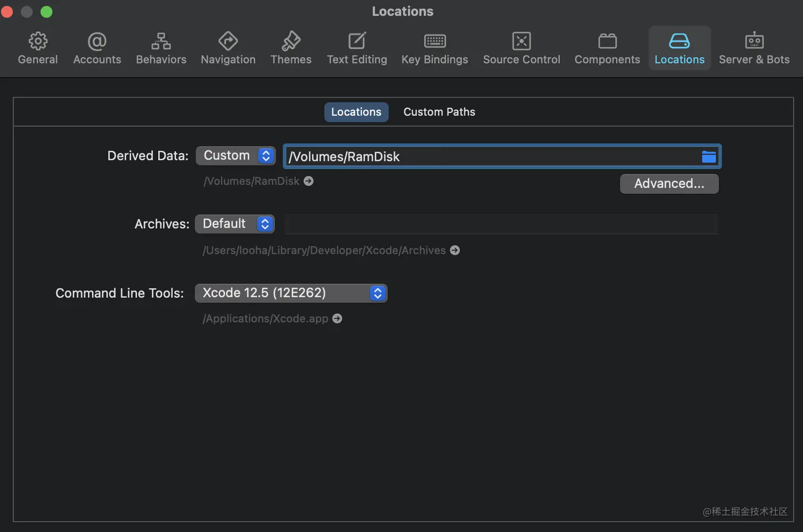Open the Components preferences pane
The width and height of the screenshot is (803, 532).
coord(607,48)
